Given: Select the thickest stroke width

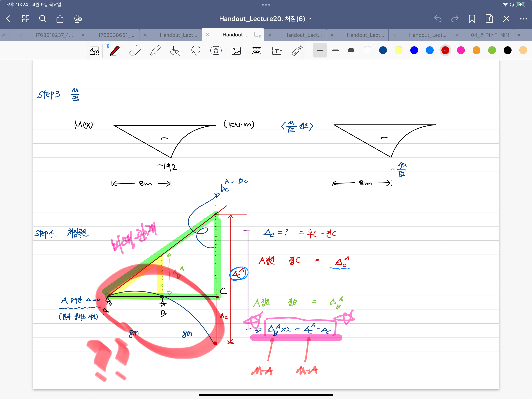Looking at the screenshot, I should point(351,50).
